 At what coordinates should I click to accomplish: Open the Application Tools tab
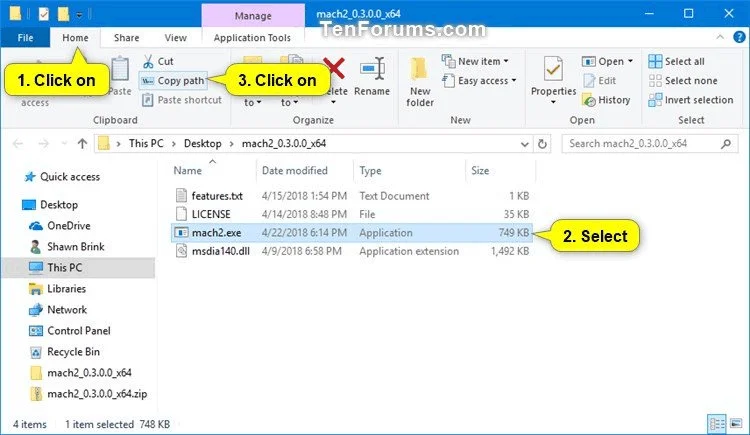252,37
